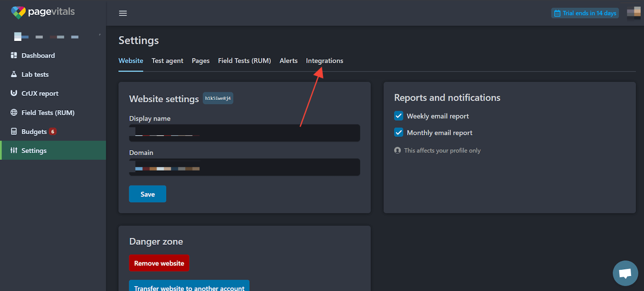The width and height of the screenshot is (644, 291).
Task: Click the 'This affects your profile only' note
Action: coord(442,151)
